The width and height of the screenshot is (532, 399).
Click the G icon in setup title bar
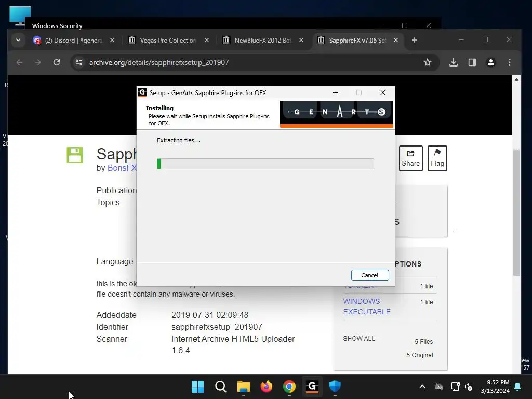point(142,92)
